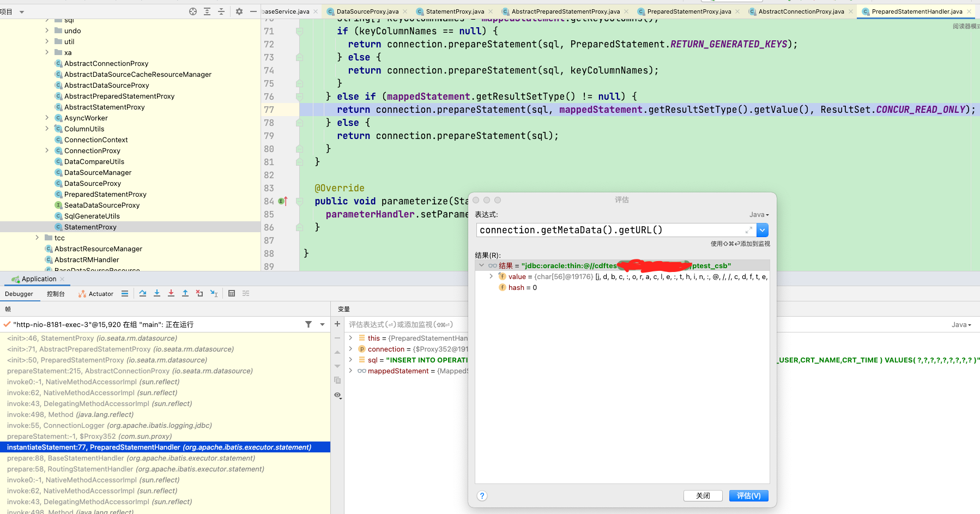Image resolution: width=980 pixels, height=514 pixels.
Task: Switch to the 控制台 tab
Action: [x=55, y=293]
